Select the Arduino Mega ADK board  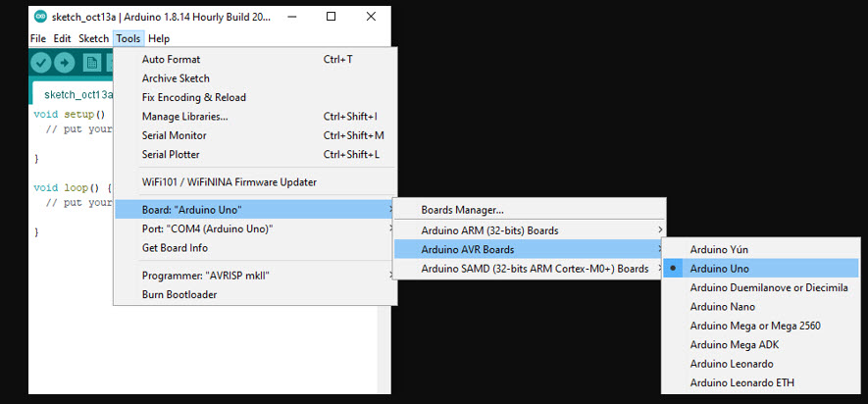[761, 345]
